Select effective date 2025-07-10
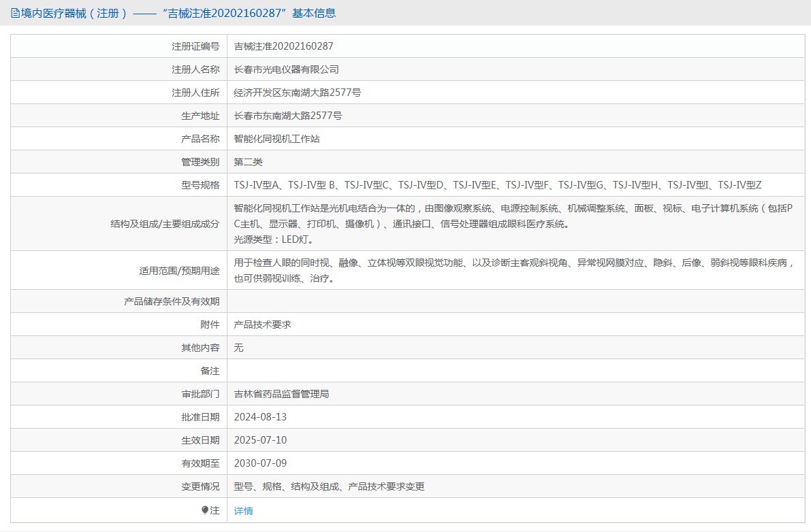Image resolution: width=811 pixels, height=532 pixels. tap(260, 440)
